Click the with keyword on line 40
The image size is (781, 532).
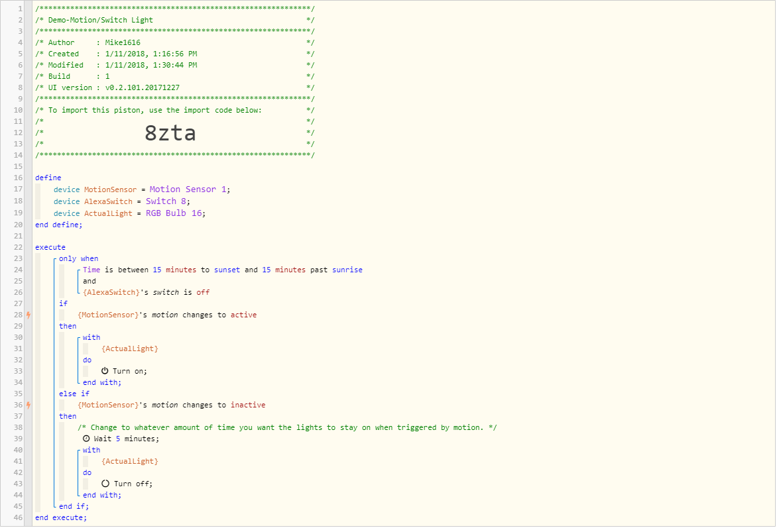(91, 451)
